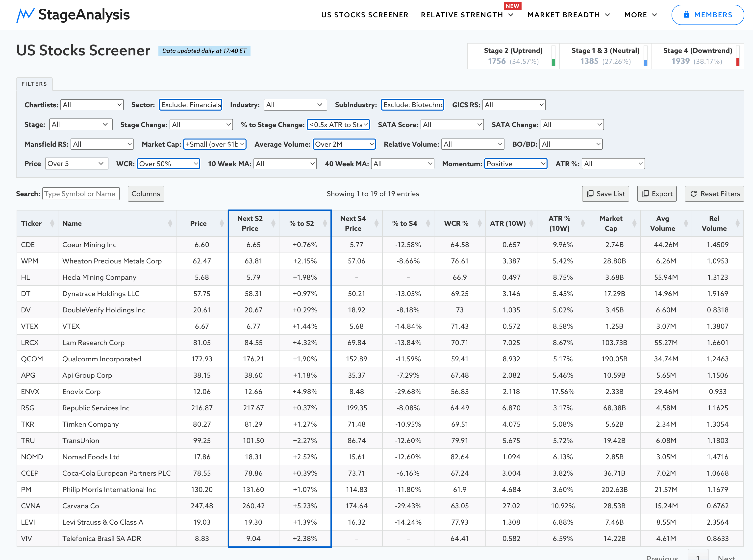Image resolution: width=753 pixels, height=560 pixels.
Task: Click the Save List button
Action: [605, 194]
